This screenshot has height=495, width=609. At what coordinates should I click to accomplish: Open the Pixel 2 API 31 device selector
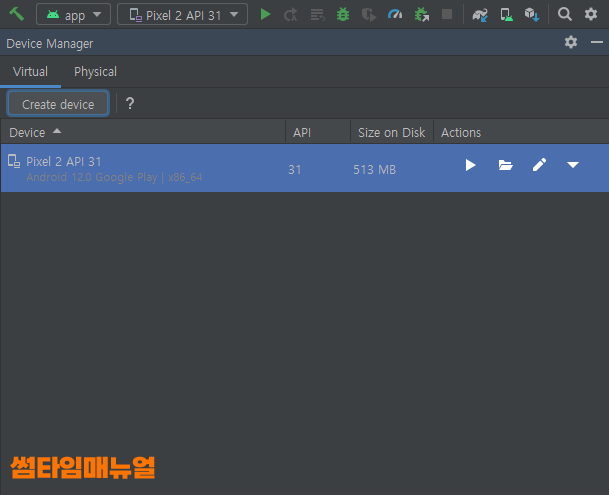tap(182, 14)
